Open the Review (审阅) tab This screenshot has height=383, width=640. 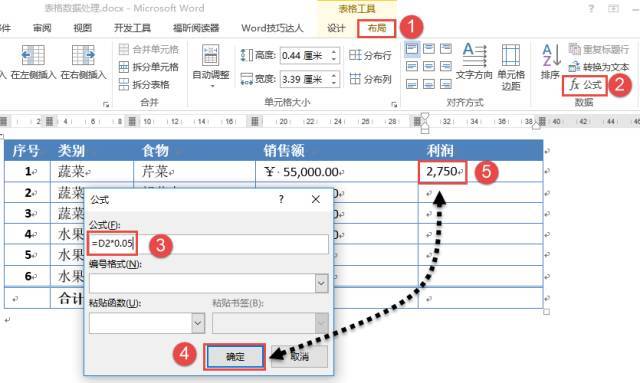(42, 28)
